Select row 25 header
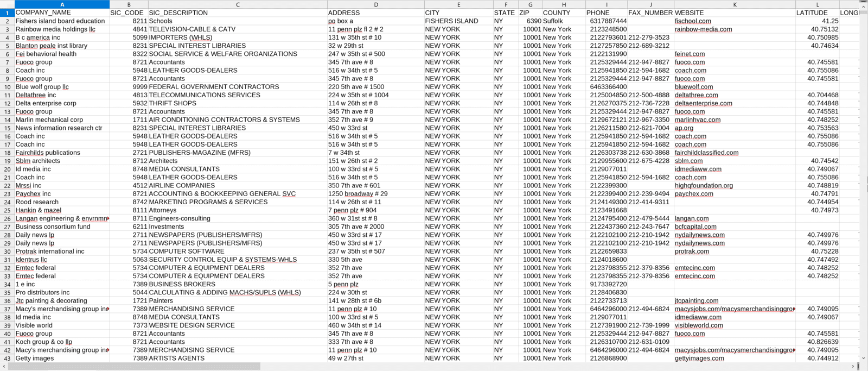868x371 pixels. click(x=7, y=210)
